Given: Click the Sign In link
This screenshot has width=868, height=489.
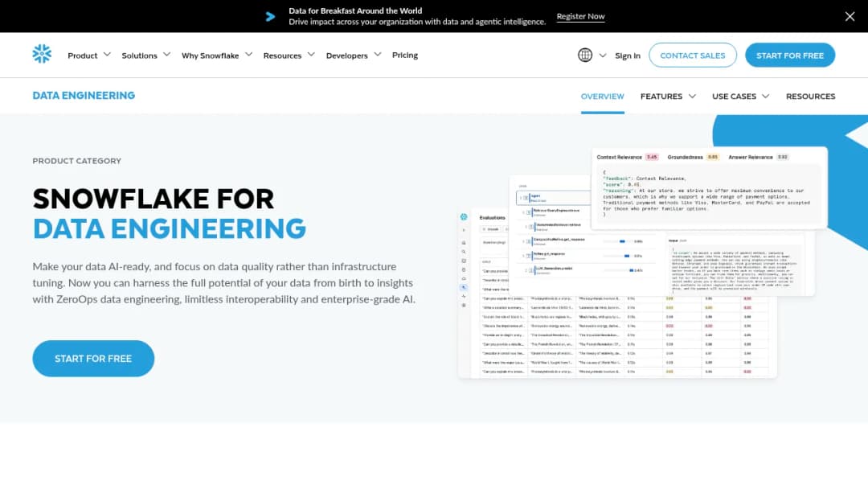Looking at the screenshot, I should point(627,55).
